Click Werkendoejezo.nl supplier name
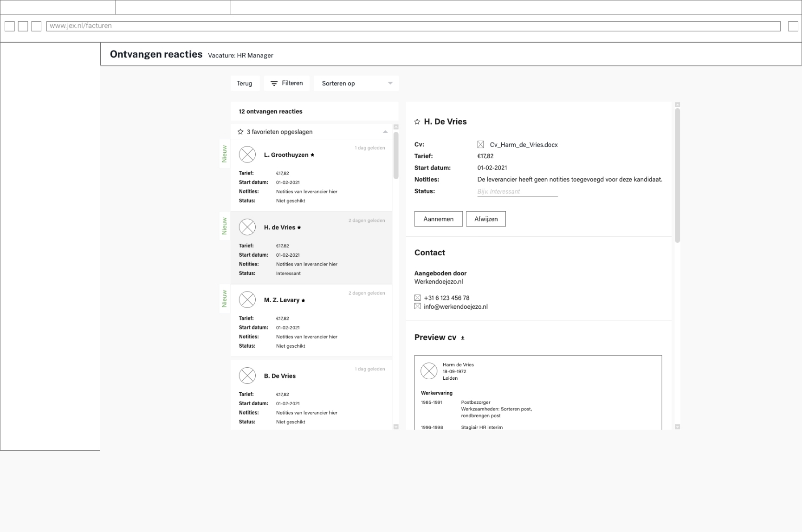 [439, 282]
